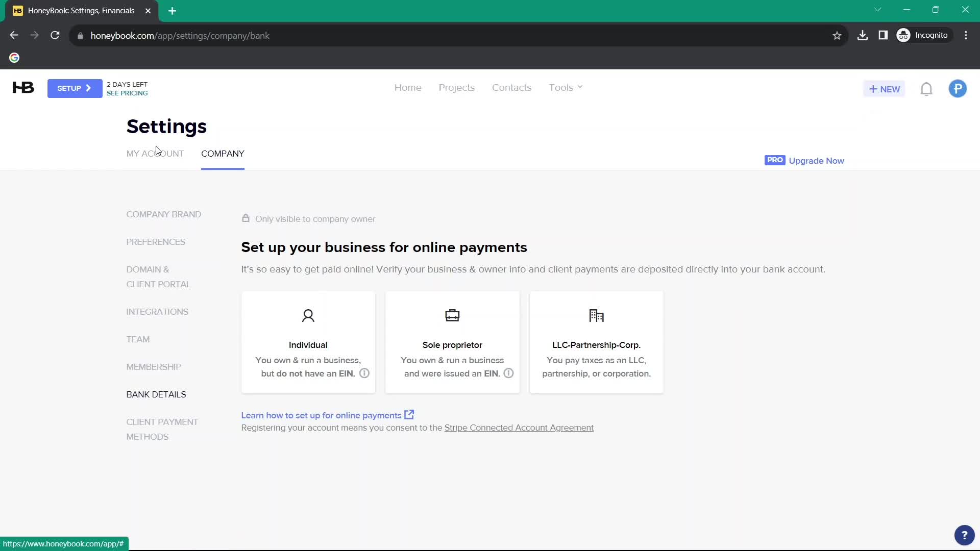The image size is (980, 551).
Task: Switch to the MY ACCOUNT tab
Action: (x=155, y=154)
